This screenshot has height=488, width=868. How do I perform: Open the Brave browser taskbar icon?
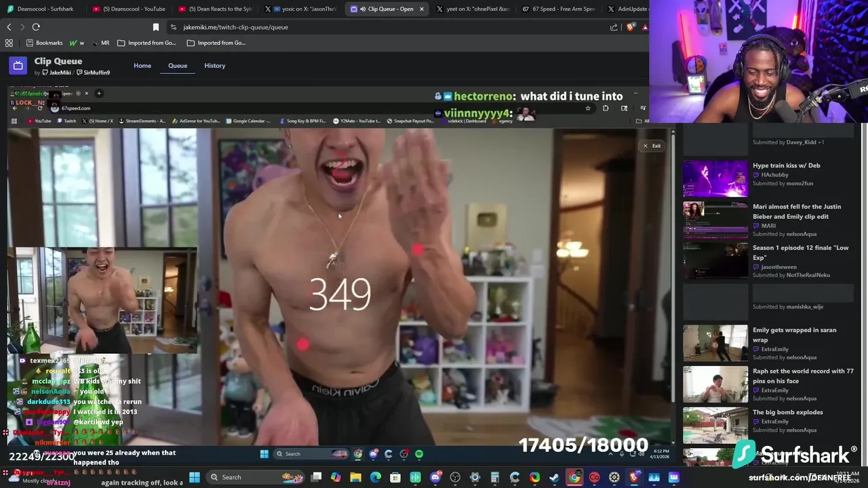[634, 477]
